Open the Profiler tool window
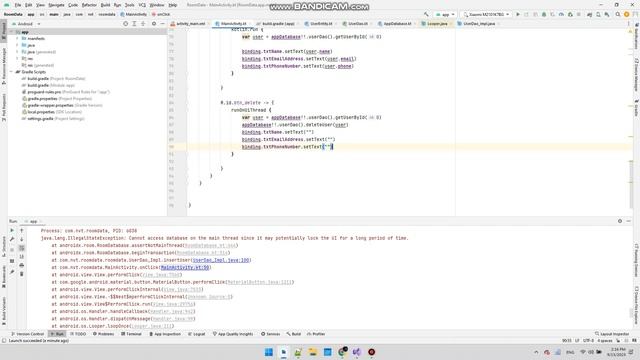 (x=316, y=334)
